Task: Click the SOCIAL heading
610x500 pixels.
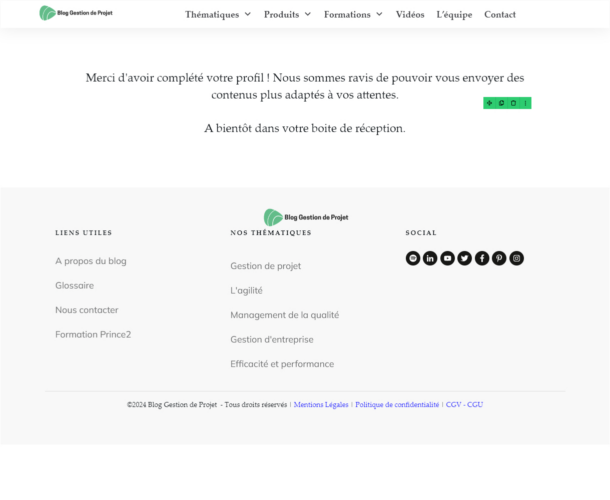Action: pyautogui.click(x=421, y=233)
